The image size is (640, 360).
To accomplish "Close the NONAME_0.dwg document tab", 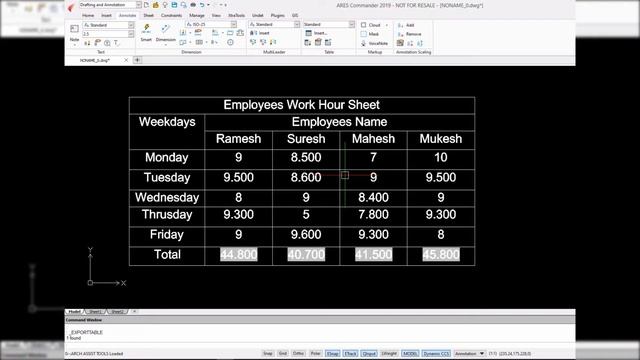I will click(x=126, y=60).
